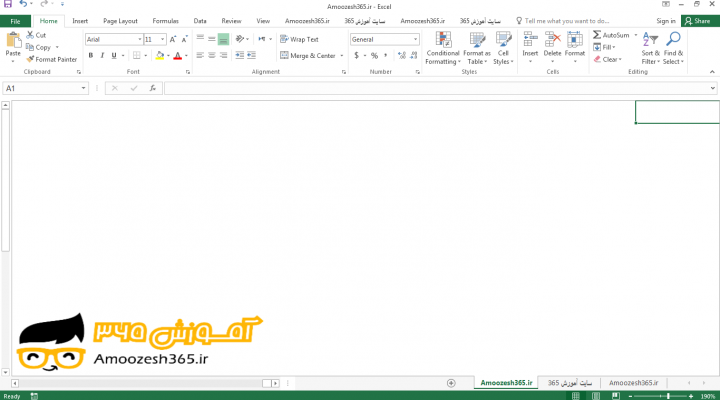Screen dimensions: 720x400
Task: Click zoom out minus button
Action: (630, 396)
